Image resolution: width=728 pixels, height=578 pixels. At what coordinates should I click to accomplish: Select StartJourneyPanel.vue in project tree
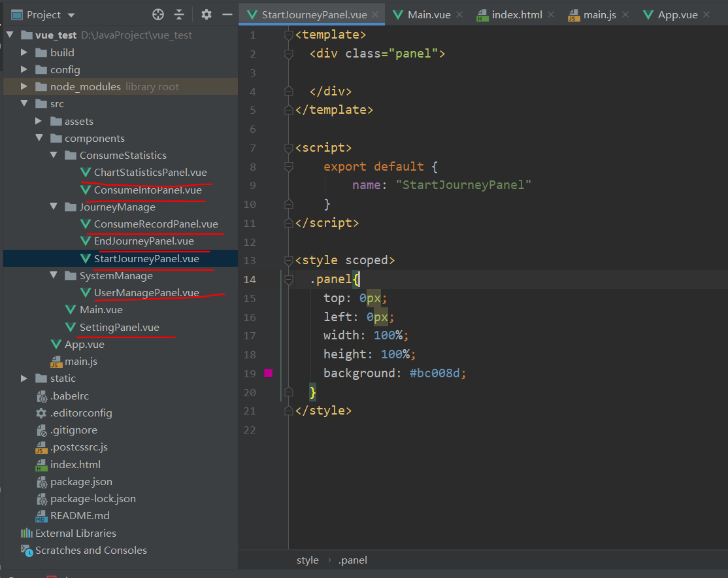pos(146,259)
